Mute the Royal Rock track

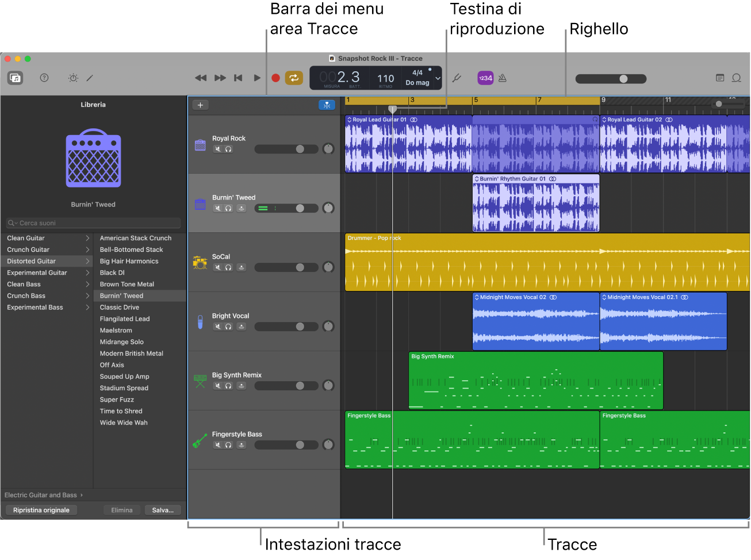218,149
